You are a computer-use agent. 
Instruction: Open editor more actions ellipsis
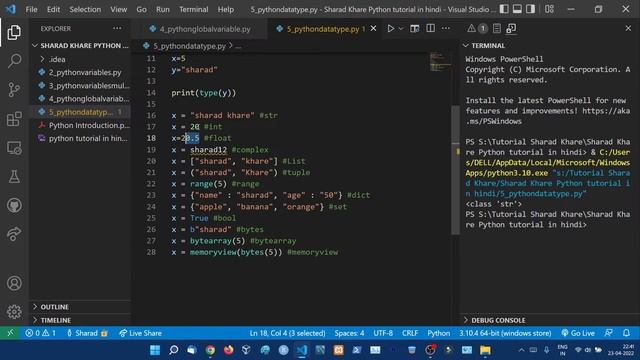click(446, 29)
